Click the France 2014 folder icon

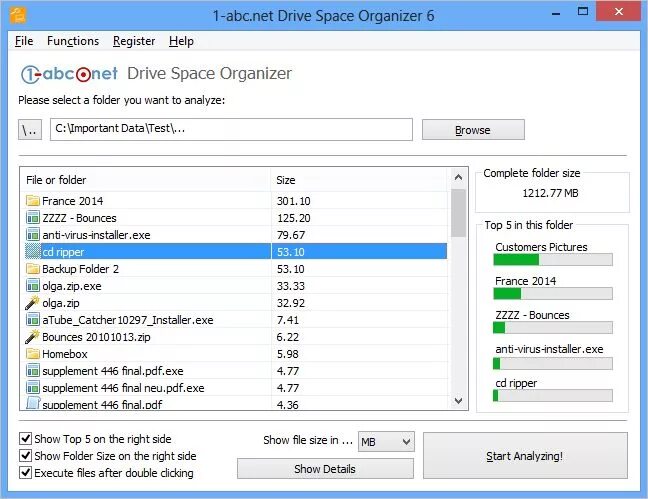[33, 201]
